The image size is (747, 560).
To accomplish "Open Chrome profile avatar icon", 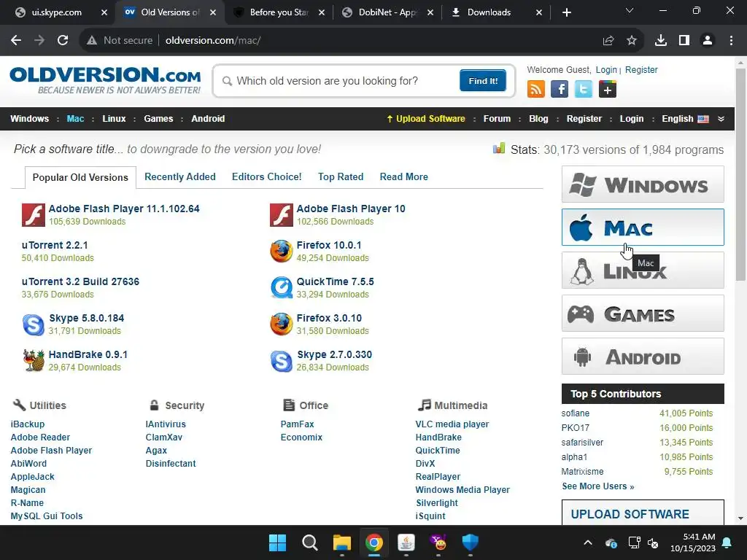I will coord(708,41).
